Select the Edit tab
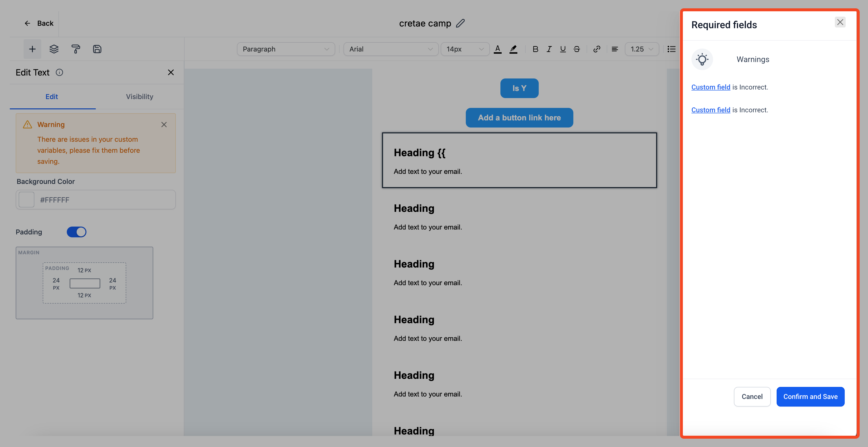The width and height of the screenshot is (868, 447). point(52,97)
